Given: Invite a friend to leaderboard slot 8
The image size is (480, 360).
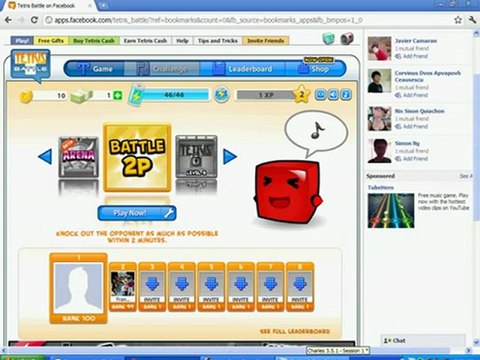Looking at the screenshot, I should pos(300,287).
